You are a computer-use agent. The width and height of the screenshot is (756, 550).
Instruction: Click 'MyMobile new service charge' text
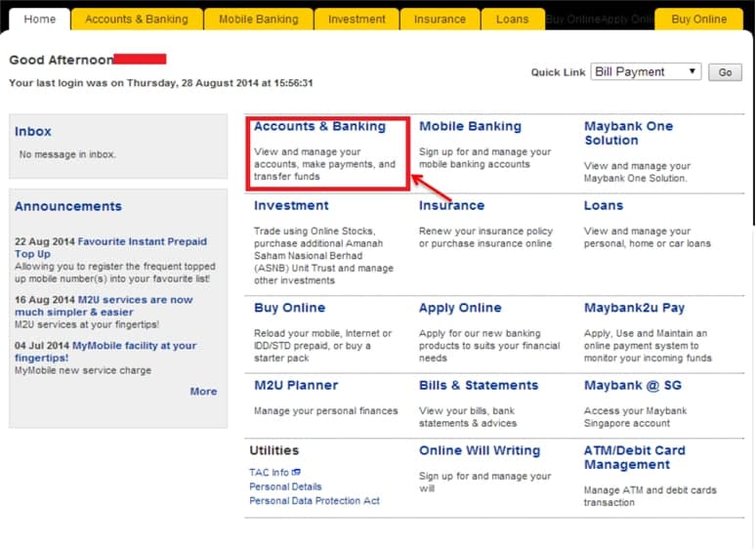[x=83, y=370]
